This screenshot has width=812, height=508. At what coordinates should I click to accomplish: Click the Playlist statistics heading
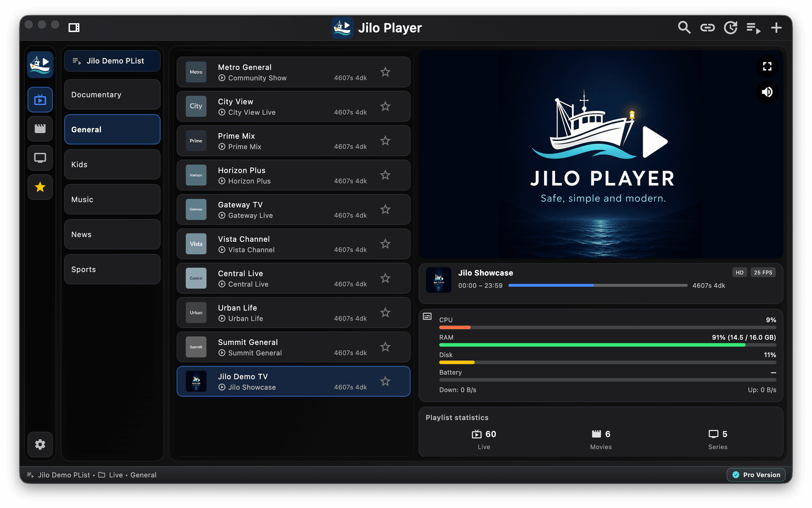pyautogui.click(x=457, y=417)
